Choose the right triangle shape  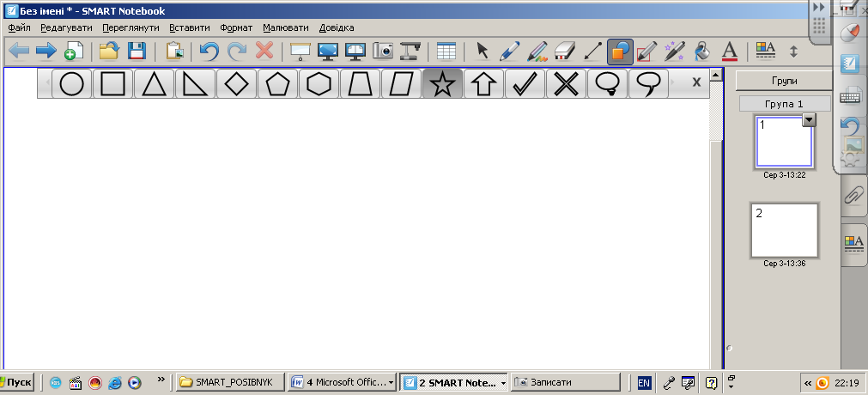pos(196,84)
